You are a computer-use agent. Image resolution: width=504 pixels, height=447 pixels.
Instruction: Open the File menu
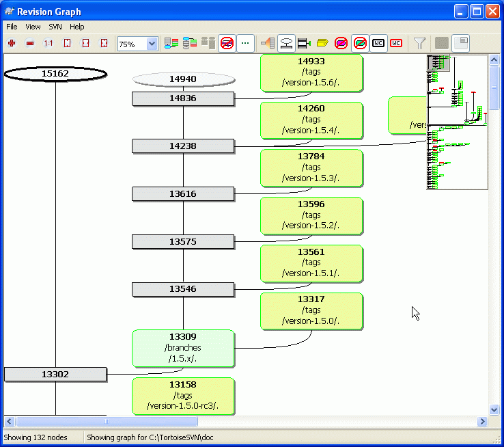[12, 27]
